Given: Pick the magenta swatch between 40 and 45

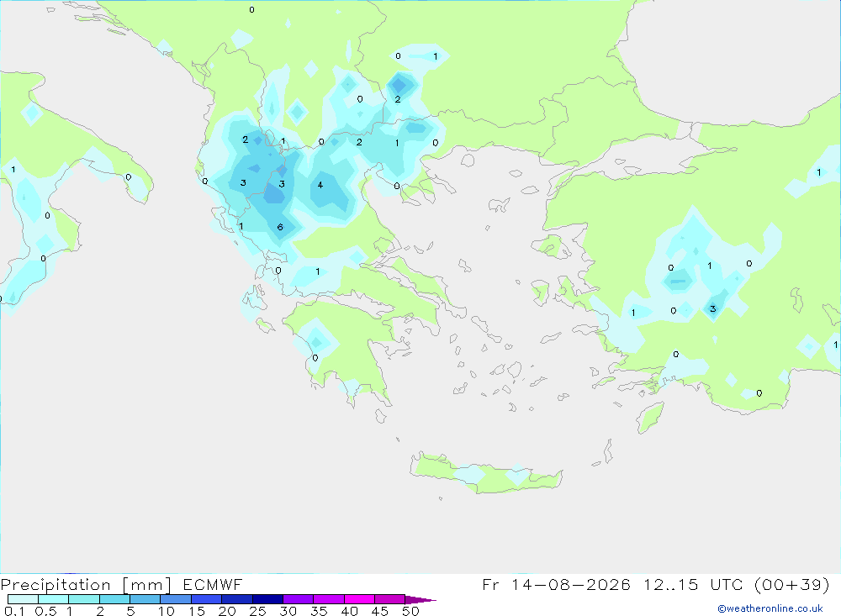Looking at the screenshot, I should pos(359,599).
